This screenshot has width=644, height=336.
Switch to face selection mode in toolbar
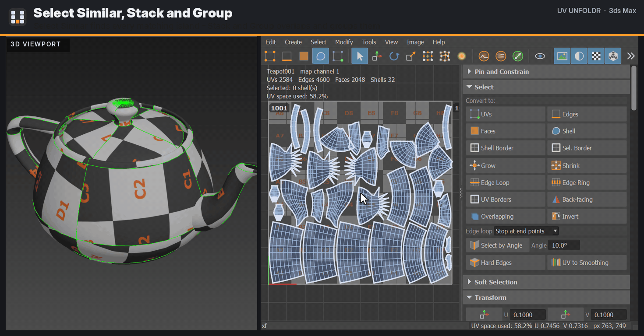coord(304,56)
